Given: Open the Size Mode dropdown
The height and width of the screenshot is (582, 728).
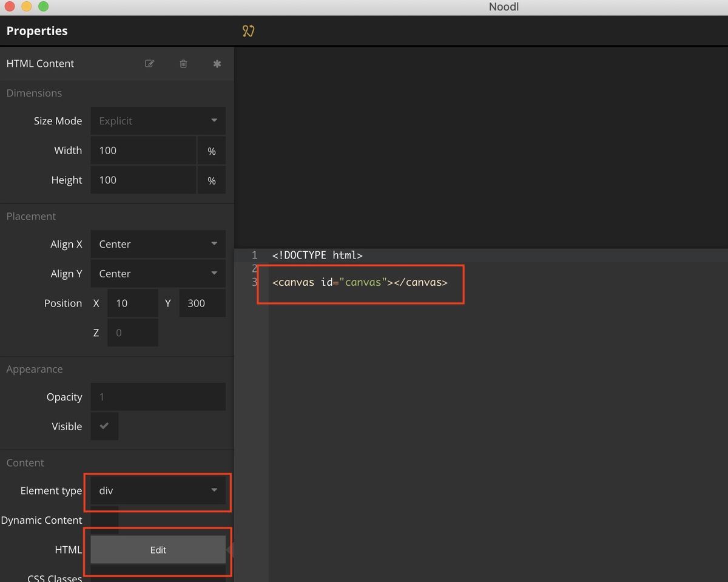Looking at the screenshot, I should coord(158,121).
